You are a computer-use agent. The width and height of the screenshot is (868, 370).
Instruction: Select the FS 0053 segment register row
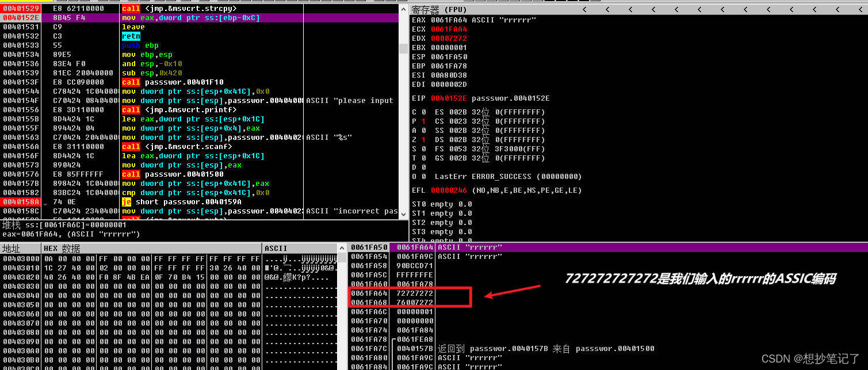coord(490,149)
